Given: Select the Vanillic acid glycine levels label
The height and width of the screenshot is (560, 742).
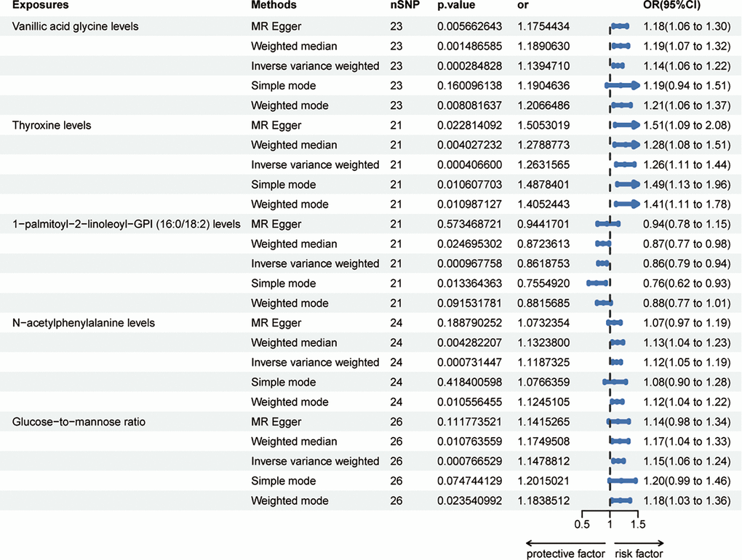Looking at the screenshot, I should click(x=75, y=26).
